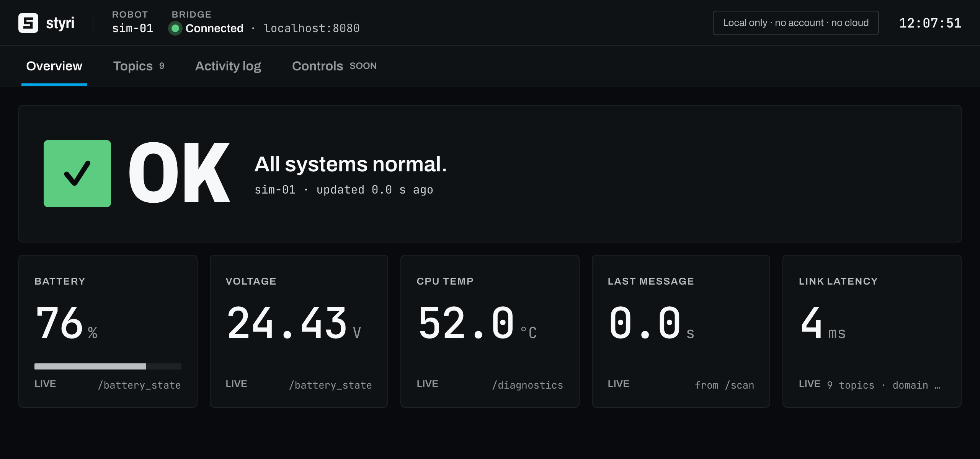Click /battery_state under the Battery card
The width and height of the screenshot is (980, 459).
click(x=139, y=385)
